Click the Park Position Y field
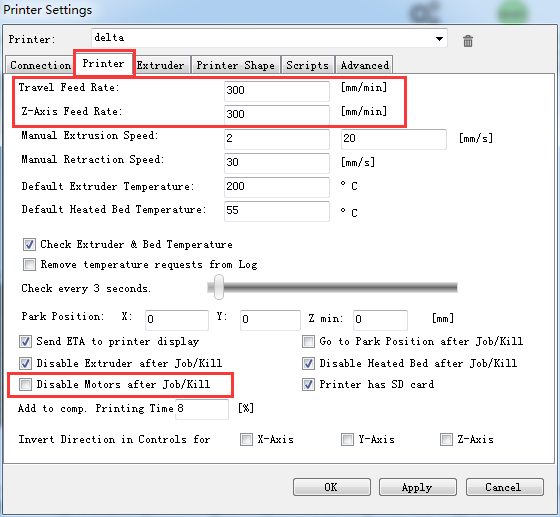The height and width of the screenshot is (517, 560). 270,320
